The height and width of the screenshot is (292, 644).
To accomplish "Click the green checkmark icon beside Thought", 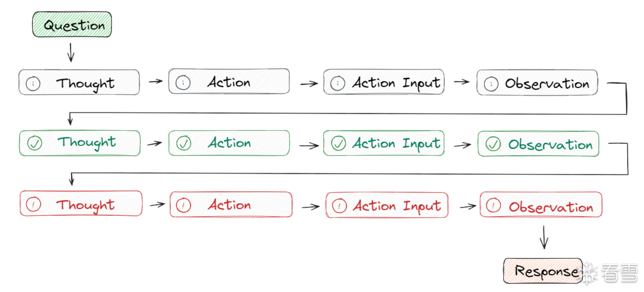I will pyautogui.click(x=35, y=144).
